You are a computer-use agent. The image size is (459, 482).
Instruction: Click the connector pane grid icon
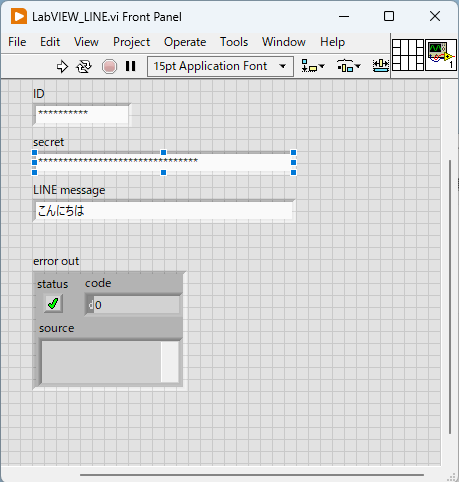408,55
